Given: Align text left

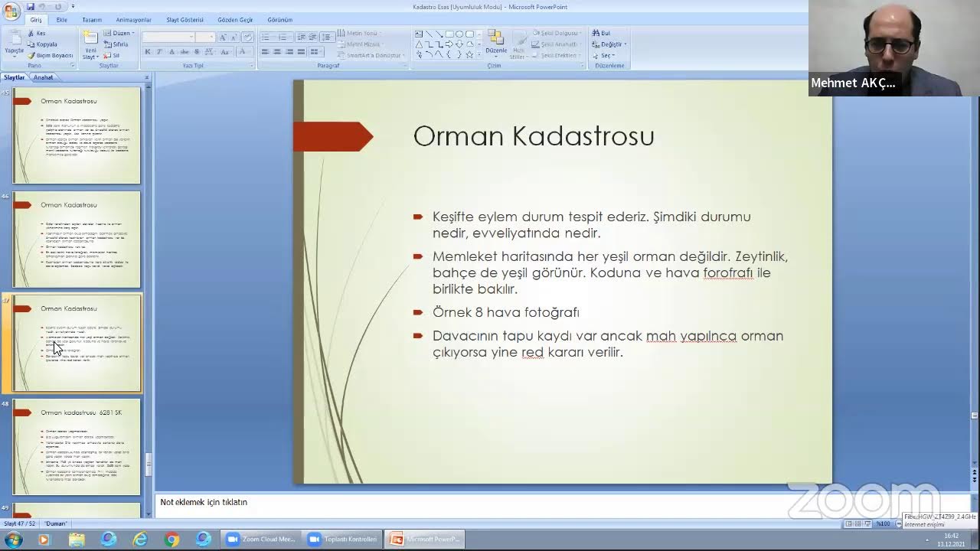Looking at the screenshot, I should [265, 51].
